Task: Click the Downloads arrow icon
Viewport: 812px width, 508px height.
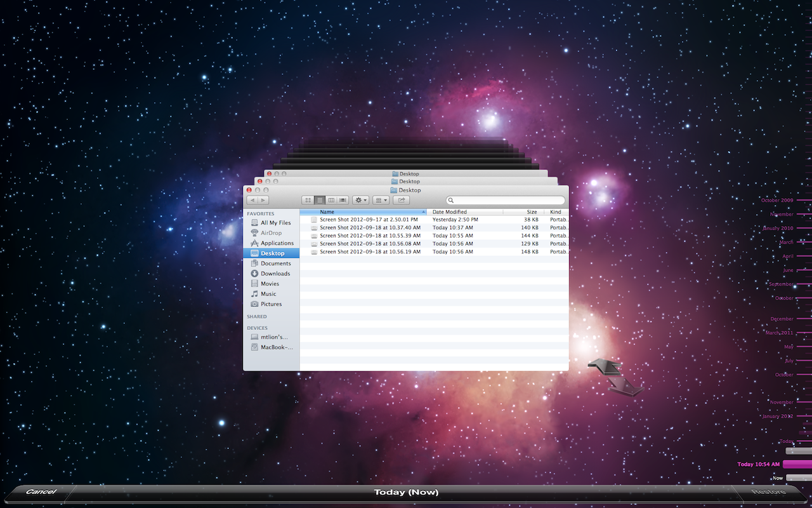Action: tap(254, 274)
